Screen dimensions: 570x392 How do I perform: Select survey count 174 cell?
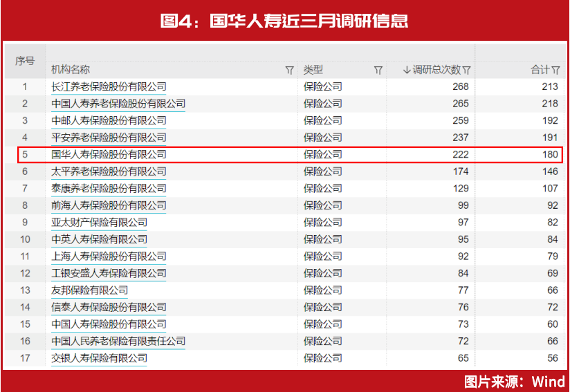(x=461, y=171)
